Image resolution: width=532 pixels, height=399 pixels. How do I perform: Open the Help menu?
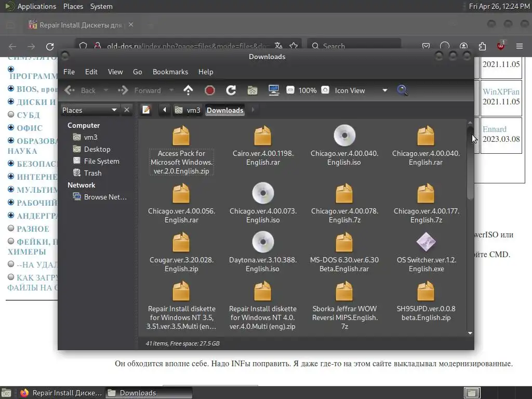[206, 72]
